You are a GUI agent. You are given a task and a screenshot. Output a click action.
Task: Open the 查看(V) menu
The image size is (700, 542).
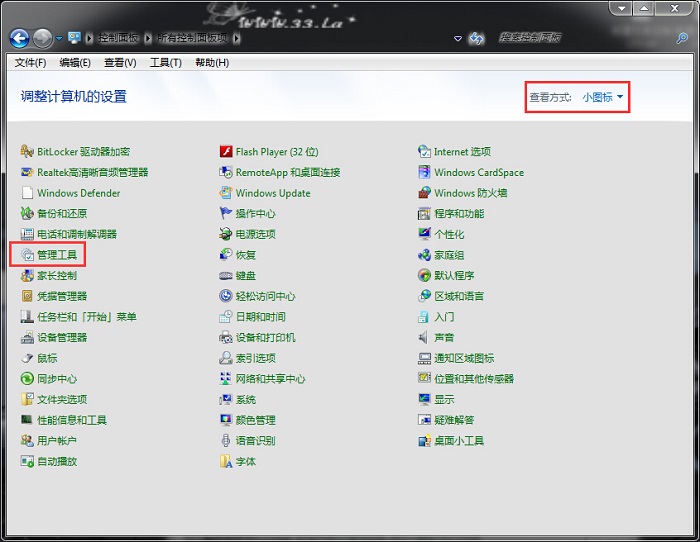(119, 62)
